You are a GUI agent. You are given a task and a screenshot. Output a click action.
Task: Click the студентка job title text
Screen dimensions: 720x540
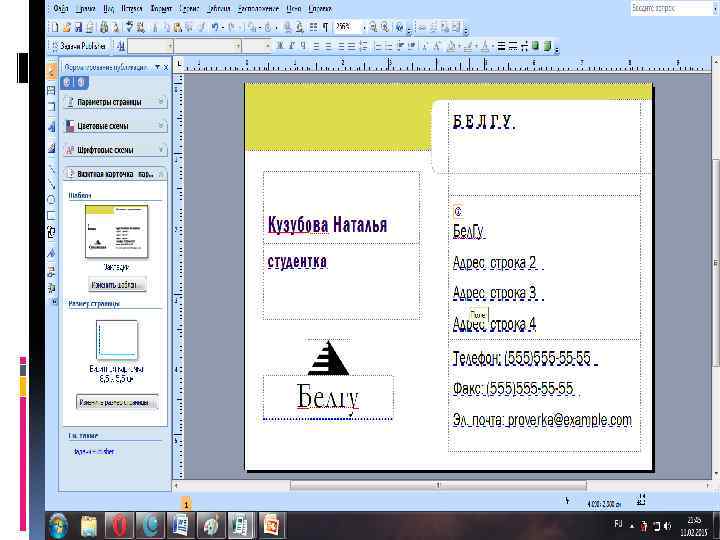tap(297, 262)
